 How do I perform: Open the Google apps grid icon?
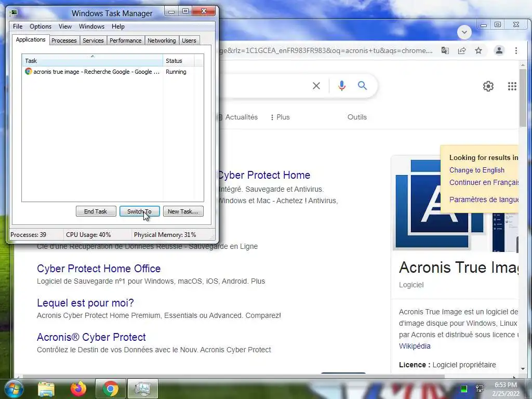pyautogui.click(x=512, y=86)
